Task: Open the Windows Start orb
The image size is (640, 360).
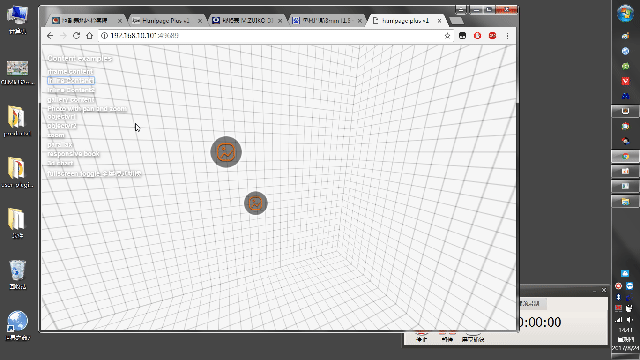Action: [x=625, y=13]
